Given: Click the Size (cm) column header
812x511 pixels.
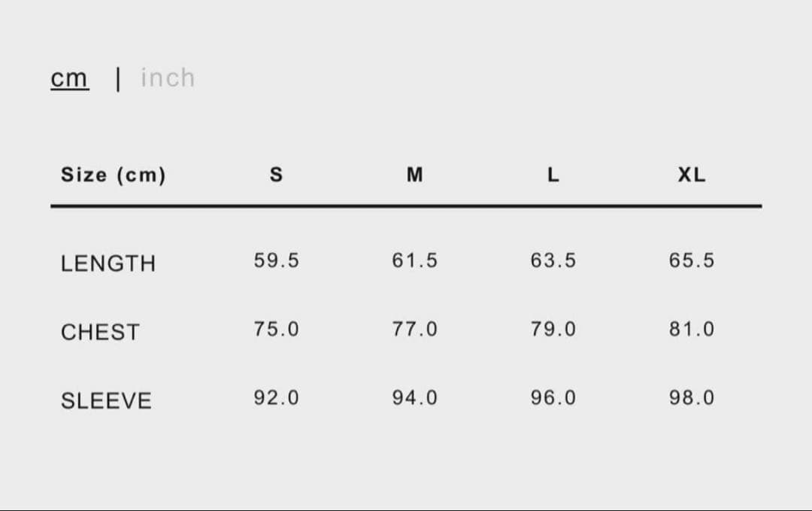Looking at the screenshot, I should pyautogui.click(x=114, y=175).
